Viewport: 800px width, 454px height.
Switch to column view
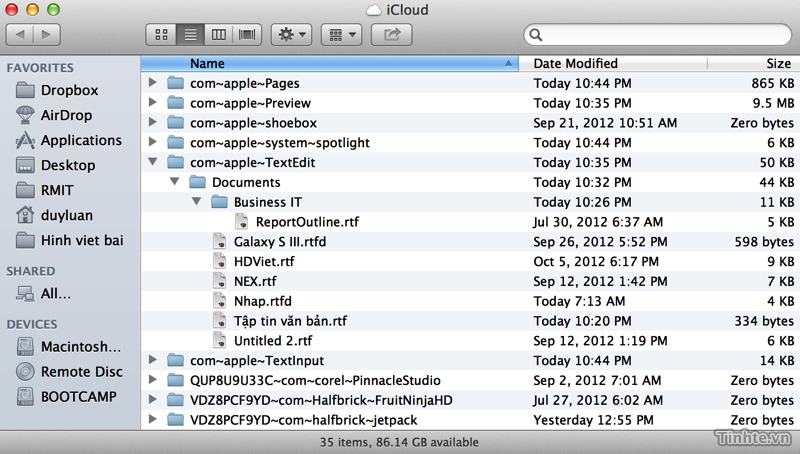click(219, 35)
